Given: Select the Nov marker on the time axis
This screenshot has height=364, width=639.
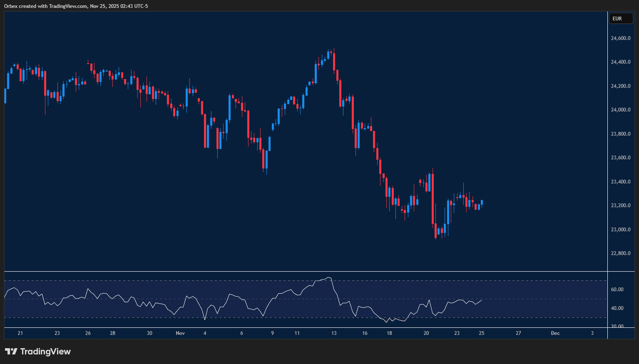Looking at the screenshot, I should (180, 333).
